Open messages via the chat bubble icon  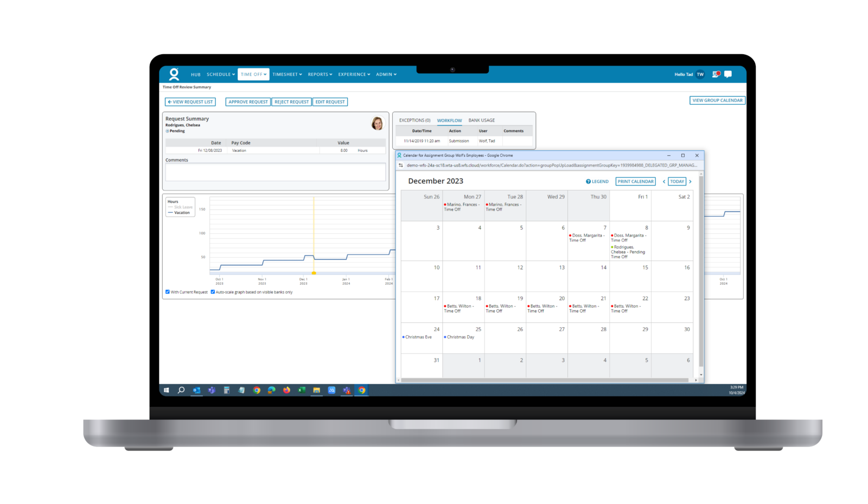(729, 74)
